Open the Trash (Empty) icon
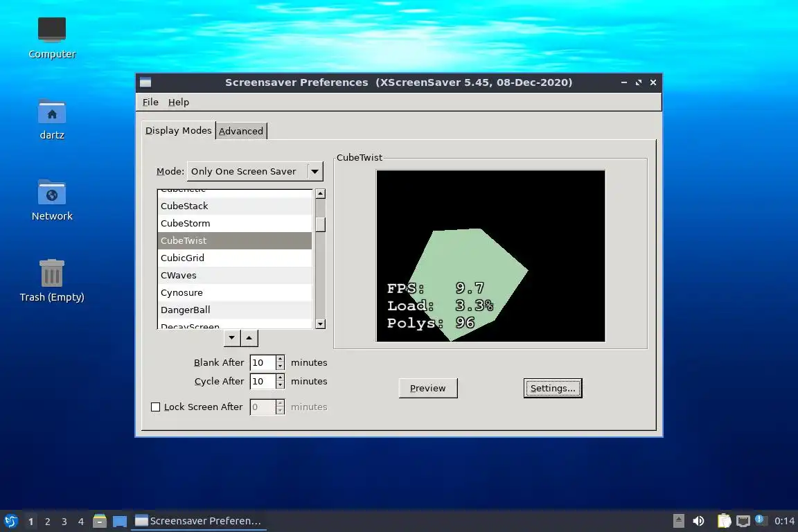 click(x=52, y=281)
